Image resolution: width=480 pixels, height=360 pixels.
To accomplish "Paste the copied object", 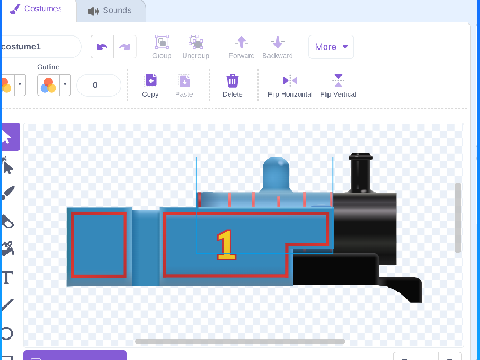I will point(185,86).
